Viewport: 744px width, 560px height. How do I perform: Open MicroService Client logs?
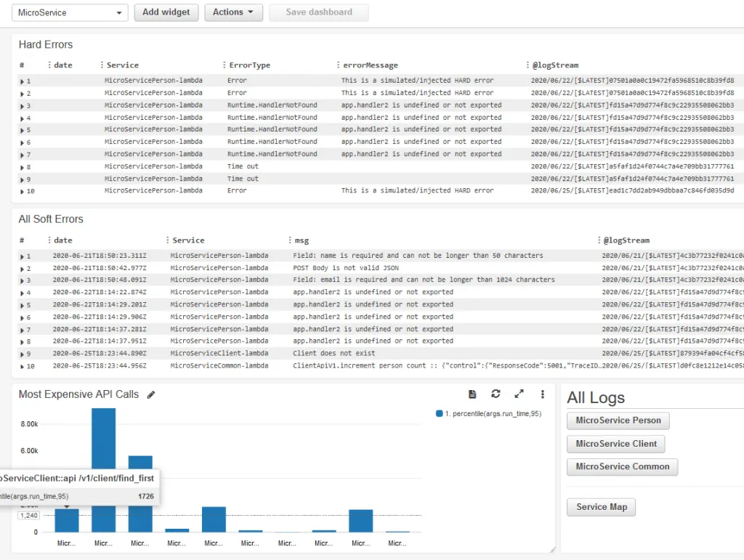[615, 444]
